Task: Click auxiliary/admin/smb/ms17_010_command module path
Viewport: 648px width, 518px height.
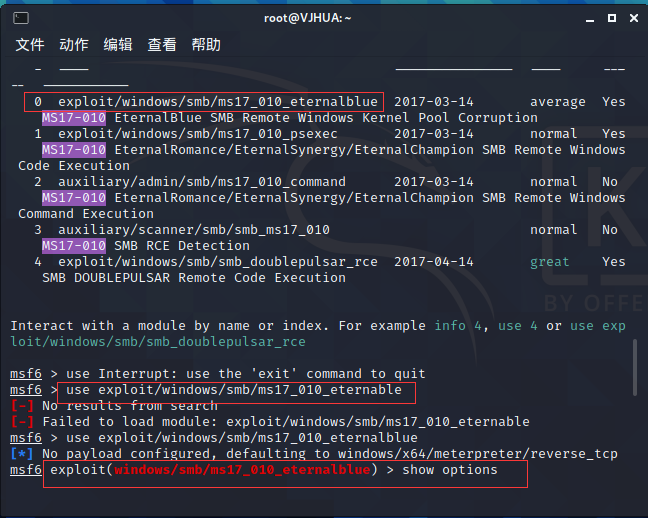Action: (202, 182)
